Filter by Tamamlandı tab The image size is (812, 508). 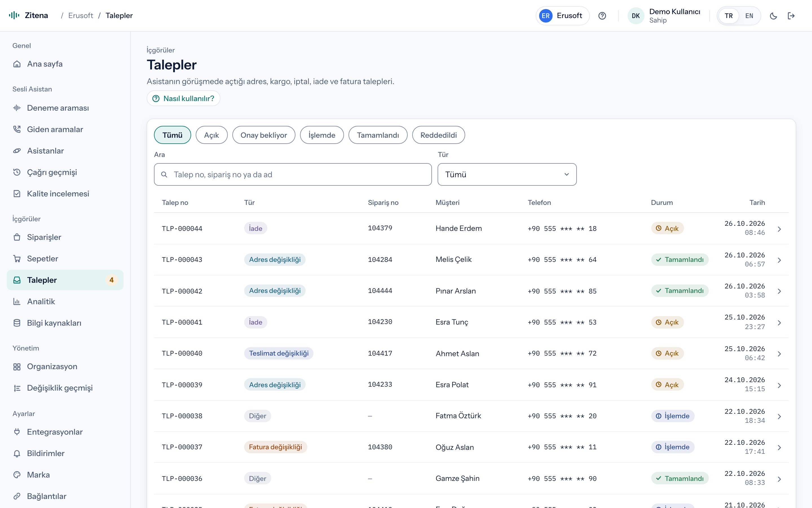[378, 135]
